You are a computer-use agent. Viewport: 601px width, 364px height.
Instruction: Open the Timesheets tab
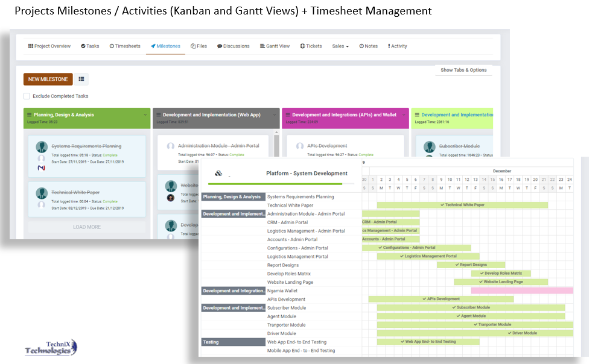point(125,46)
